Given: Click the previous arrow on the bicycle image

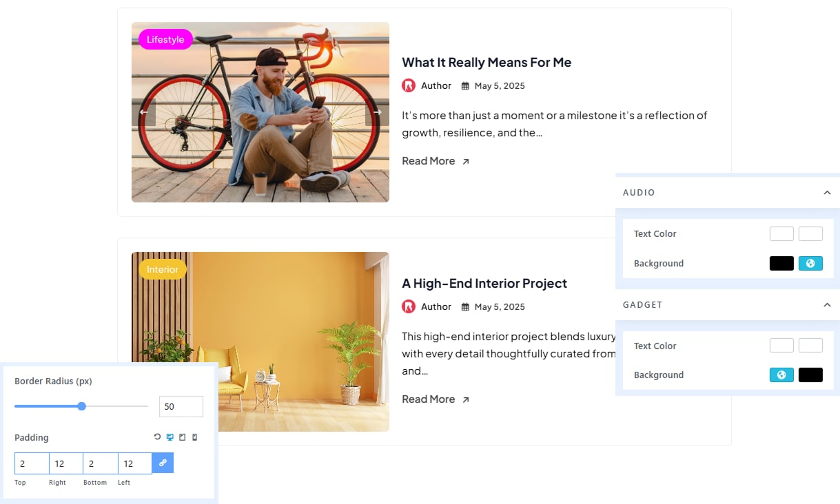Looking at the screenshot, I should [x=144, y=112].
